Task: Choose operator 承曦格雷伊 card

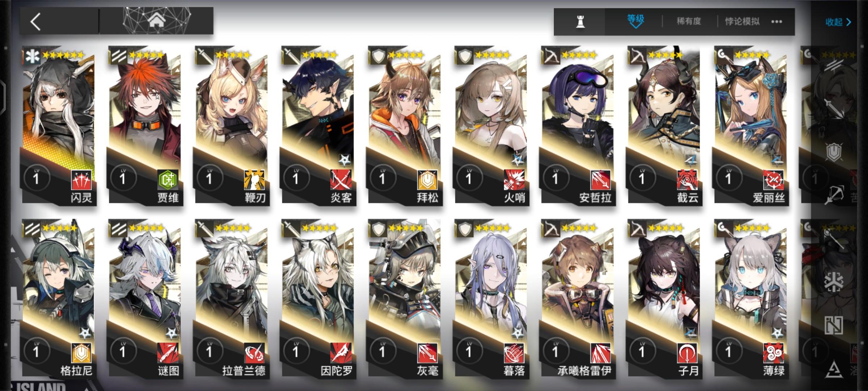Action: 578,299
